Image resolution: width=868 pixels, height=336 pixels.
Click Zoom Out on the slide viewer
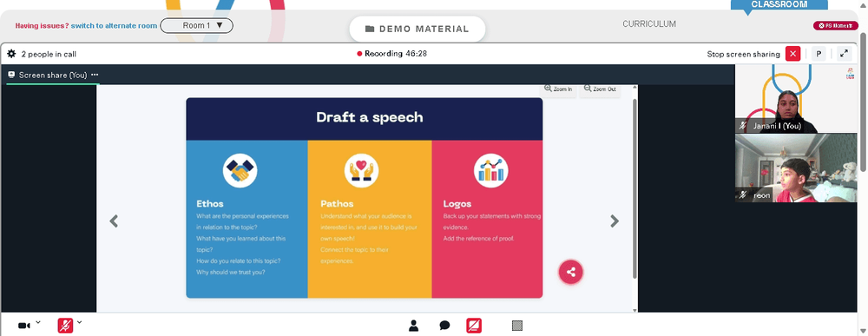(x=600, y=89)
